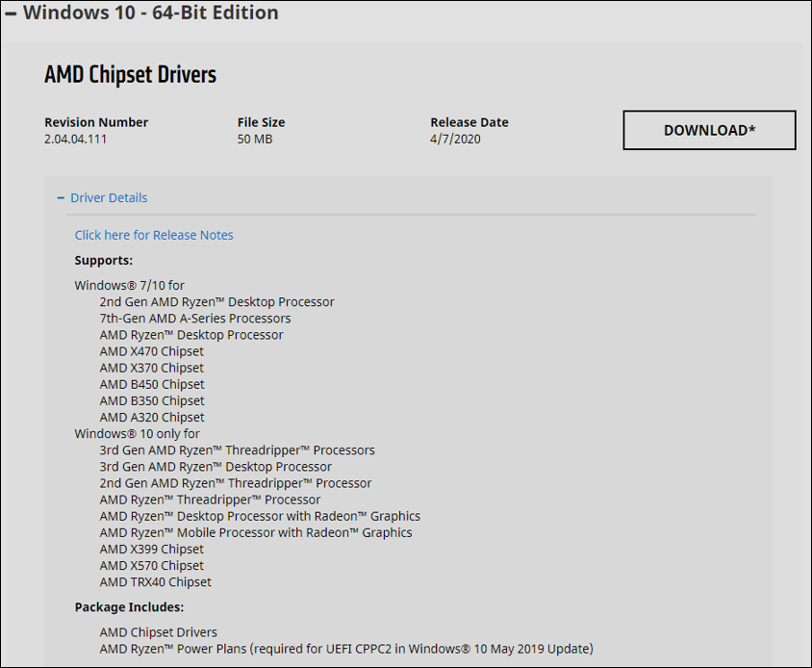Select the 50 MB file size value
812x668 pixels.
tap(255, 139)
